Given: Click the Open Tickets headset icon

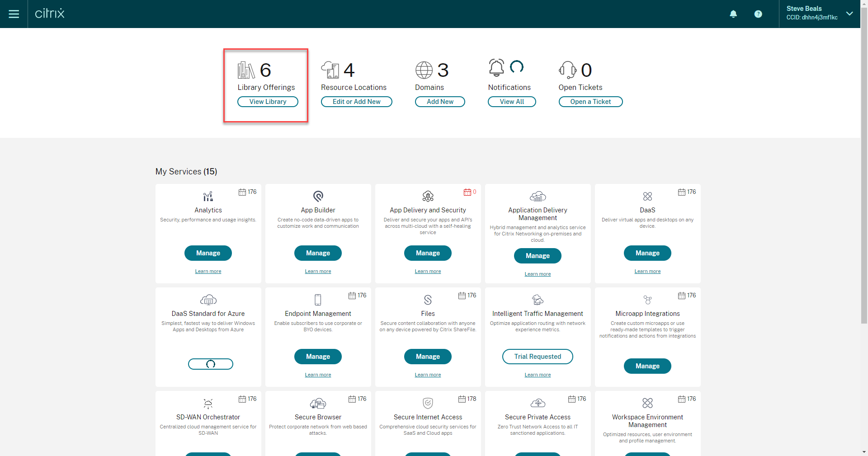Looking at the screenshot, I should [x=568, y=70].
